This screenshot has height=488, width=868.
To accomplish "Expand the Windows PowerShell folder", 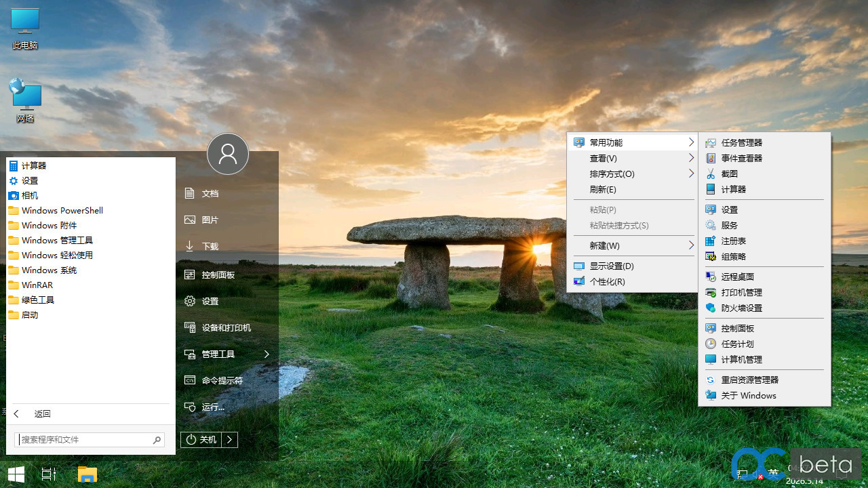I will [91, 210].
